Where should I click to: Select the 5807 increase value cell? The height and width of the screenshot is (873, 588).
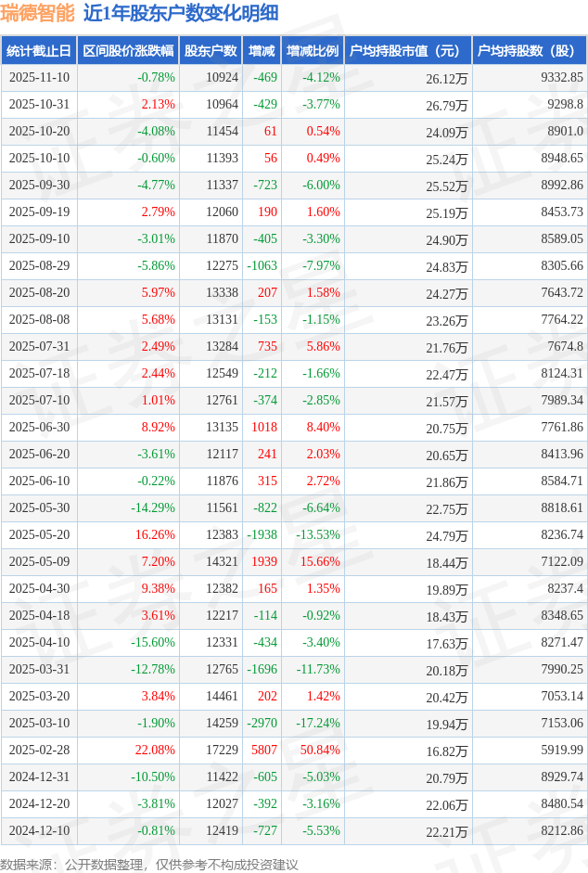[x=263, y=750]
